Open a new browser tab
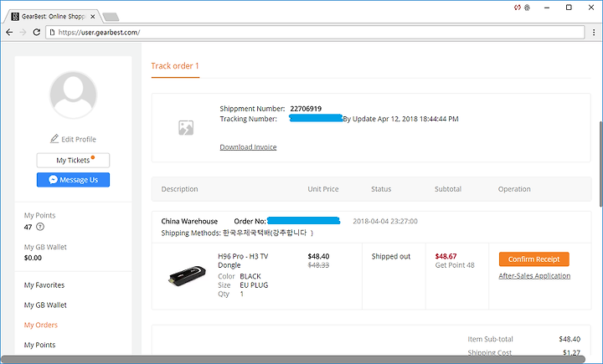Screen dimensions: 603x364 (111, 17)
